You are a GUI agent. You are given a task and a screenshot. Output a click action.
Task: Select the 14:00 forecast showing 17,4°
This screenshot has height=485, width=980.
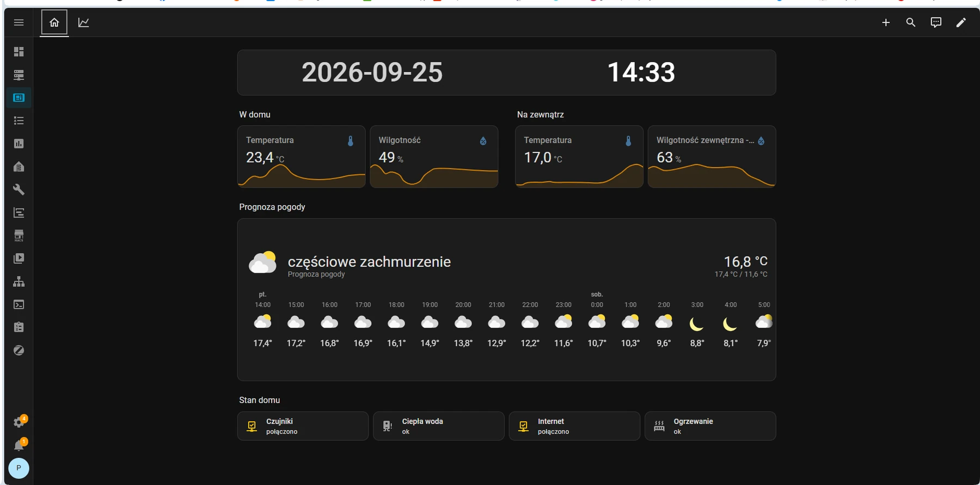click(262, 323)
